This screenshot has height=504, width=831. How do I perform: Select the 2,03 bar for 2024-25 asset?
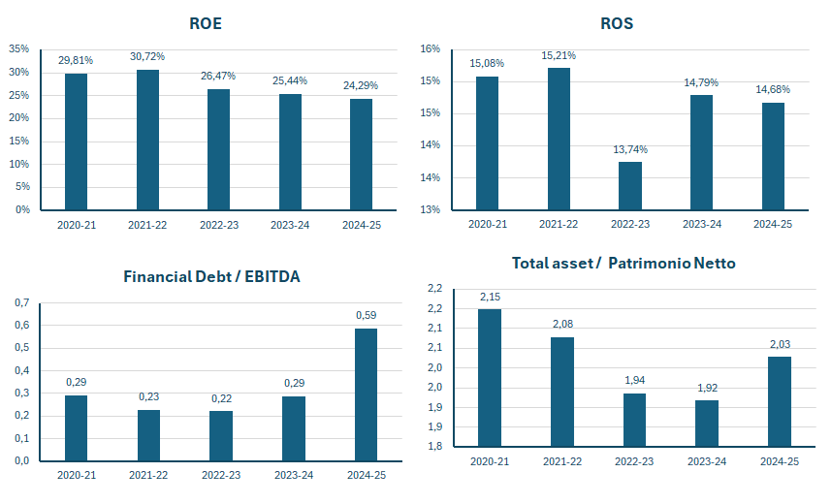coord(779,401)
